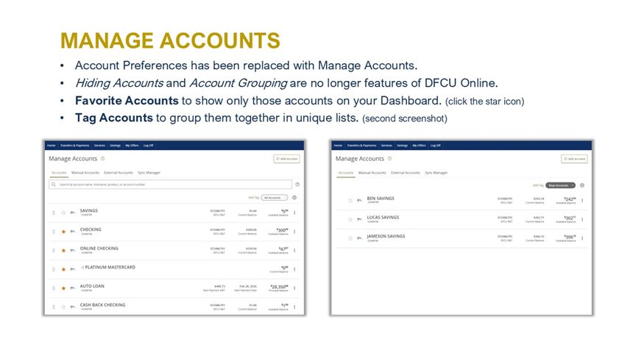Open the Boys Accounts tag dropdown
This screenshot has height=362, width=644.
pos(561,185)
